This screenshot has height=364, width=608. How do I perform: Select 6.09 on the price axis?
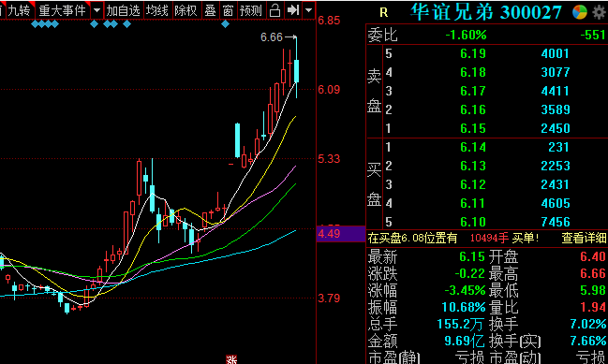point(329,90)
